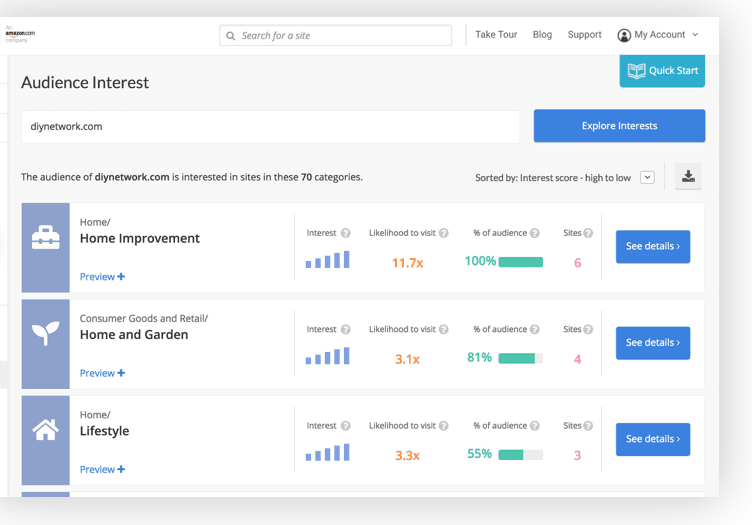Click the Home Improvement interest bar chart
The width and height of the screenshot is (752, 525).
328,259
